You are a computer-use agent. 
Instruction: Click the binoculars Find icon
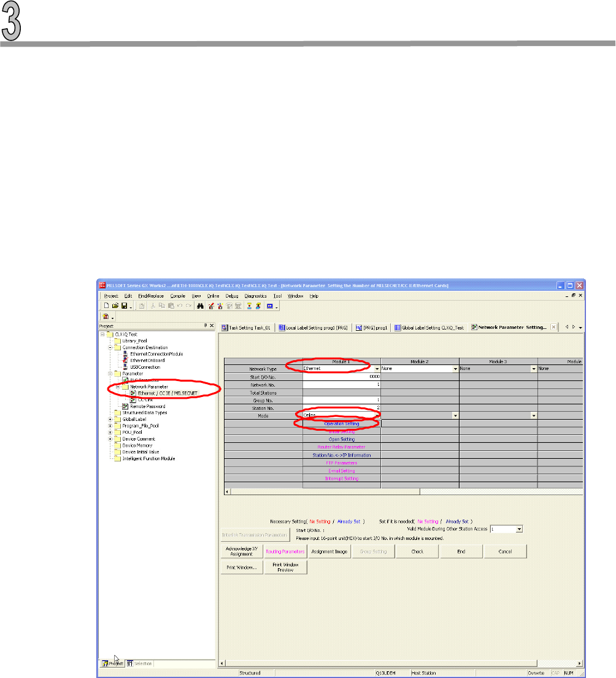tap(200, 306)
